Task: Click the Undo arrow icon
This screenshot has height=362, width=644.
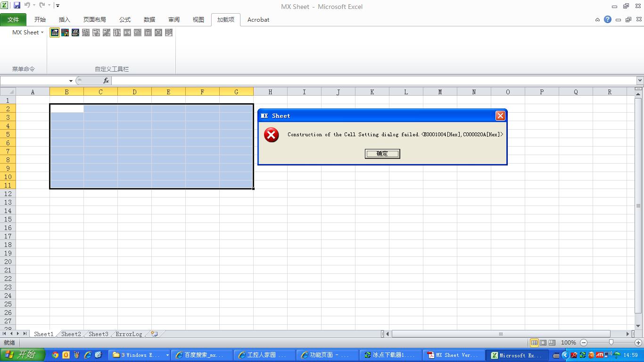Action: coord(27,6)
